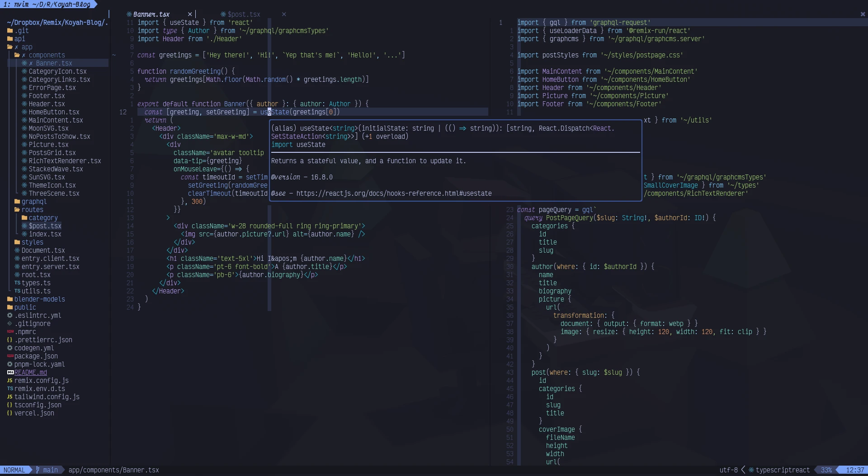Click the 12:37 position in statusline

click(855, 470)
